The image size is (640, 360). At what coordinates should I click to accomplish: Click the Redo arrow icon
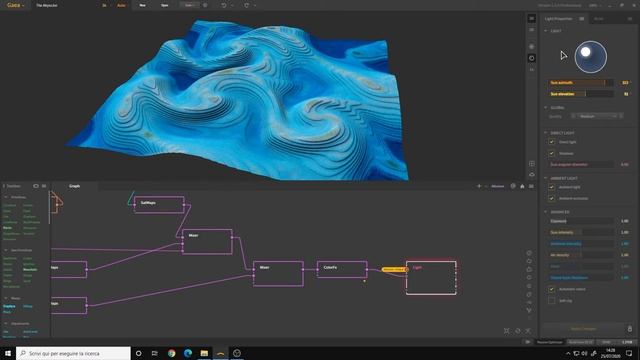point(247,5)
